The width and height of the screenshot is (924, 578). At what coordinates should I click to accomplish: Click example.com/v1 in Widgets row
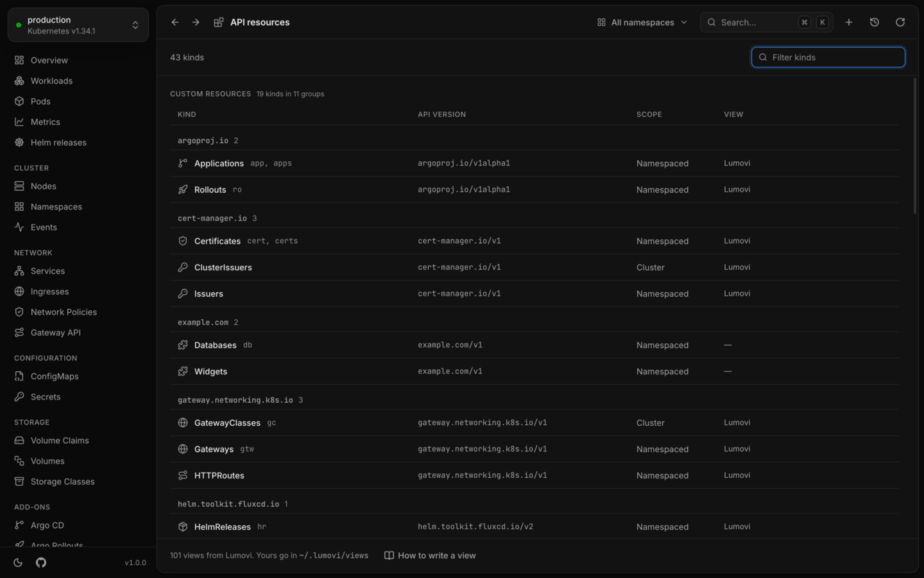coord(450,371)
